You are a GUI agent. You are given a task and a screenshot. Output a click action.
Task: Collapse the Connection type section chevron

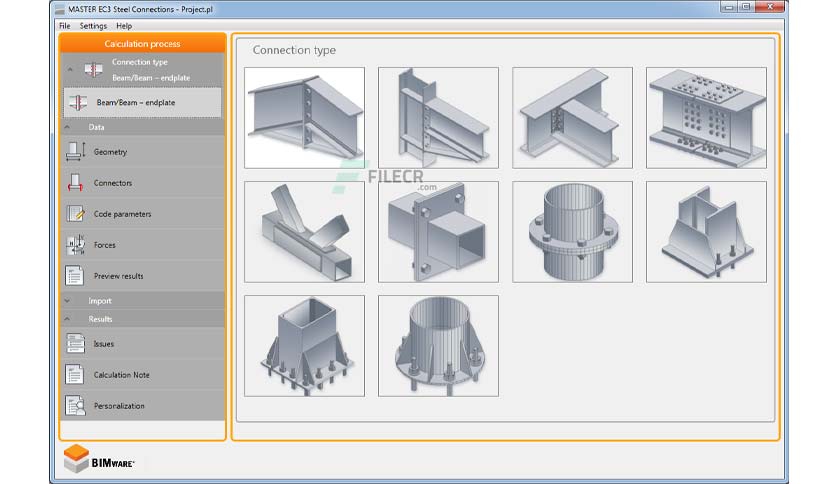[70, 69]
